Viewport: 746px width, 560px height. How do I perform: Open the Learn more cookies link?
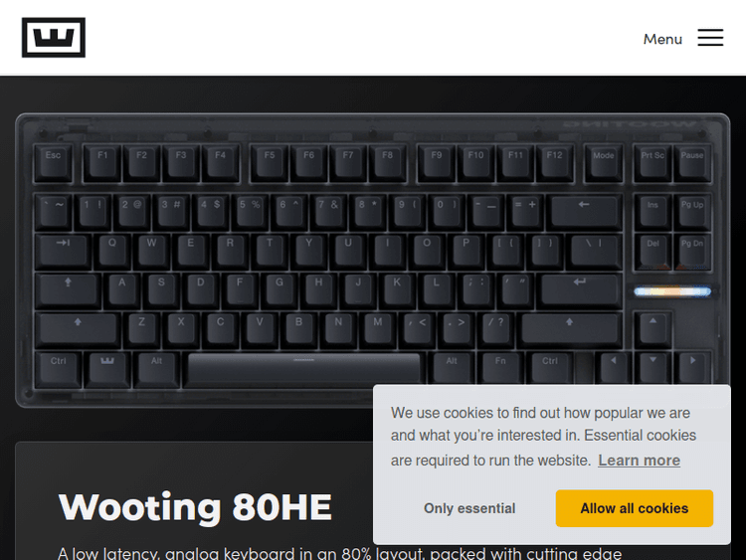639,461
